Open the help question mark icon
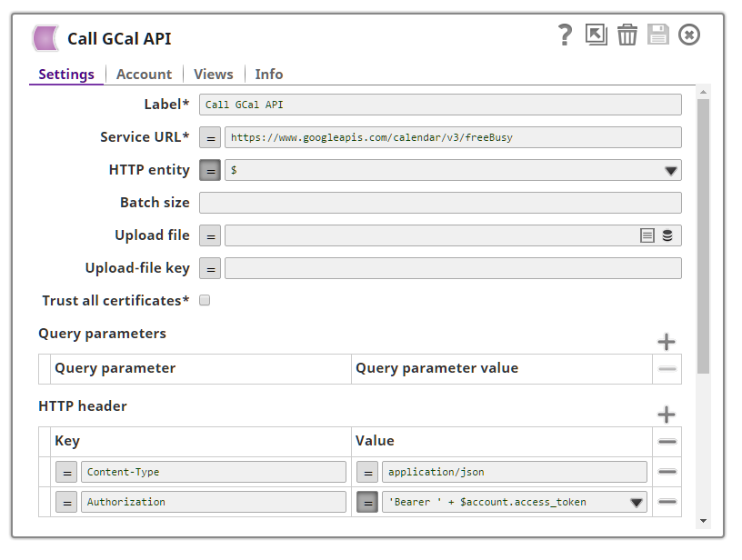The height and width of the screenshot is (560, 742). (565, 35)
